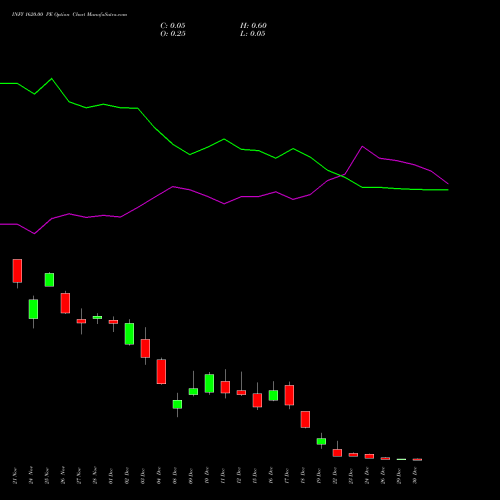Click the green candle for 24 Nov
Screen dimensions: 500x500
[33, 309]
